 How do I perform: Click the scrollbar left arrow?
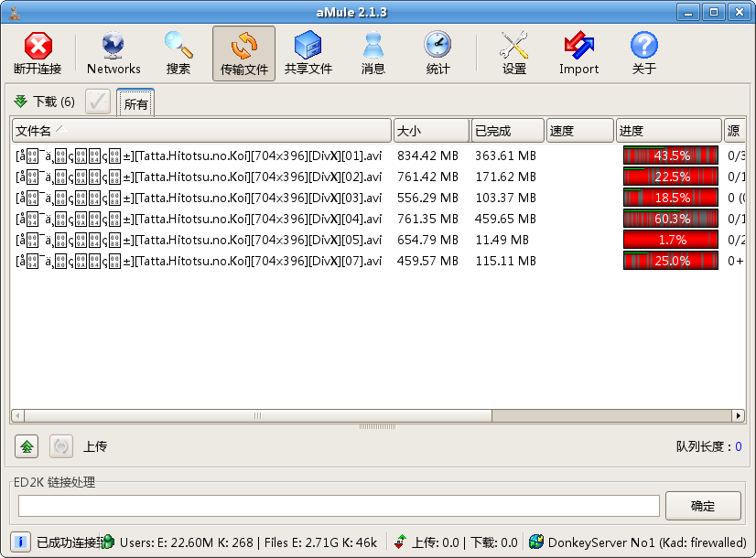[x=17, y=415]
